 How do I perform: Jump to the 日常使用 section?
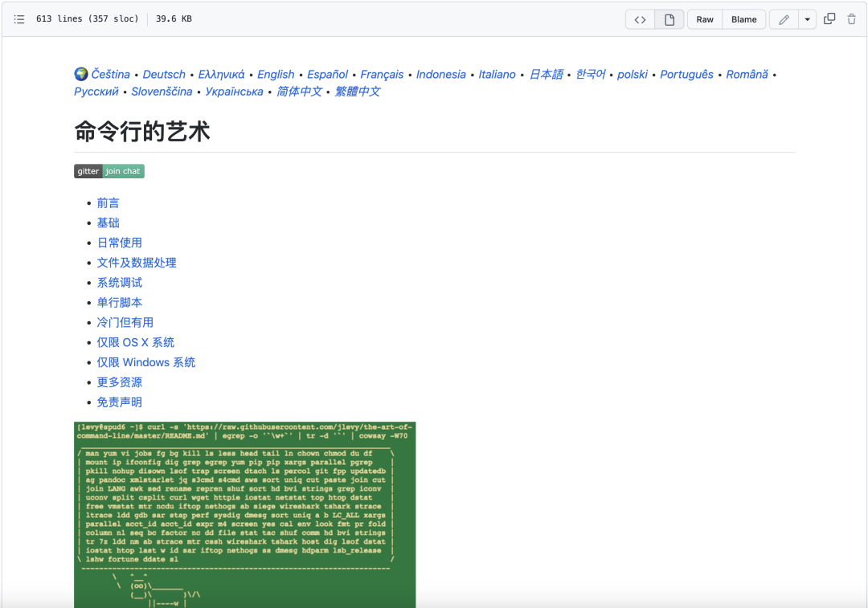pyautogui.click(x=120, y=243)
